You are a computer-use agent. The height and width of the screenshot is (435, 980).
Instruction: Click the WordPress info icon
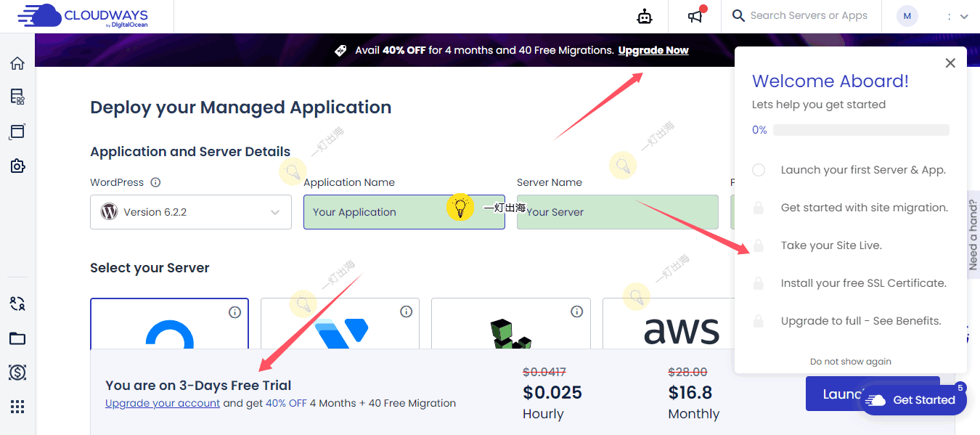155,182
